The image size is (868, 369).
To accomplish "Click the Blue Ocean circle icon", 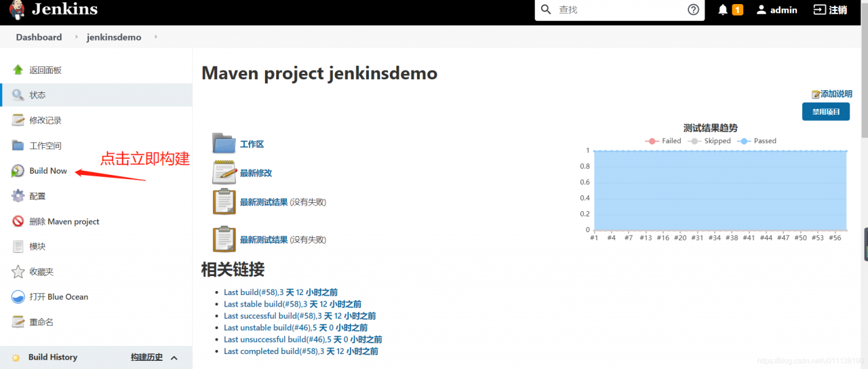I will click(x=18, y=297).
